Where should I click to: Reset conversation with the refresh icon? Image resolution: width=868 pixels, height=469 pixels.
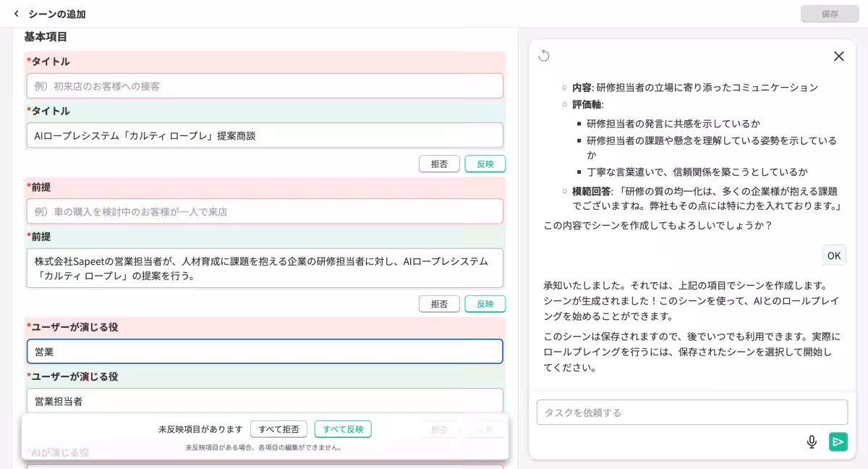click(x=545, y=56)
